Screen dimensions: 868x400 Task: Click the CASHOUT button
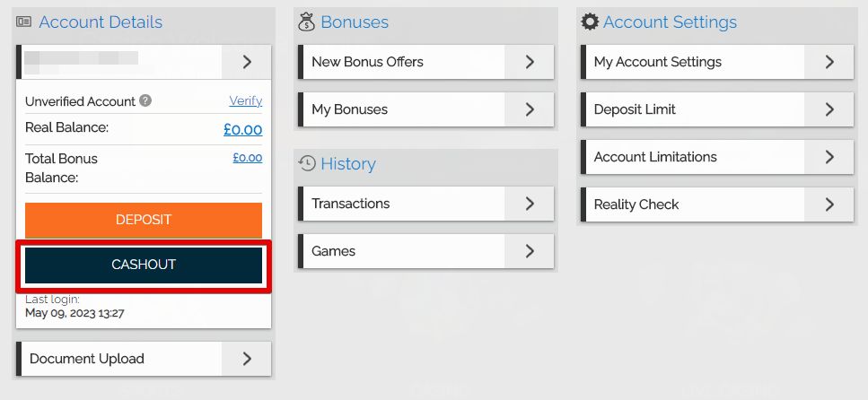(144, 265)
